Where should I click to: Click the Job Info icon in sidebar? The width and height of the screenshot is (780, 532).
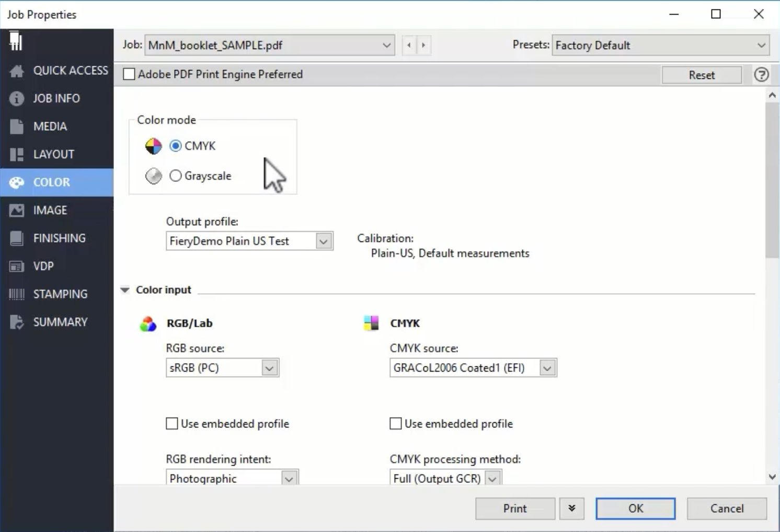point(17,99)
